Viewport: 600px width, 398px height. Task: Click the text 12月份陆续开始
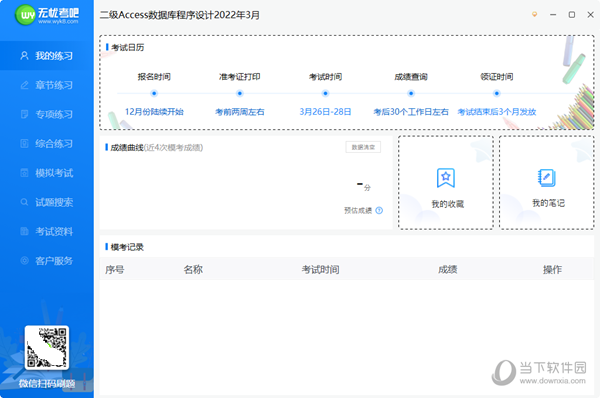tap(154, 112)
